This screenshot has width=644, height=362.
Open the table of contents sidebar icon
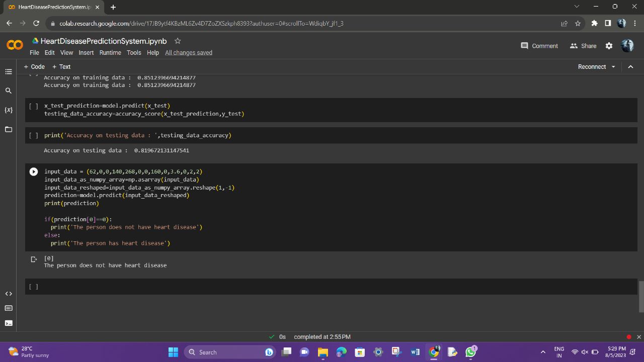(x=8, y=72)
